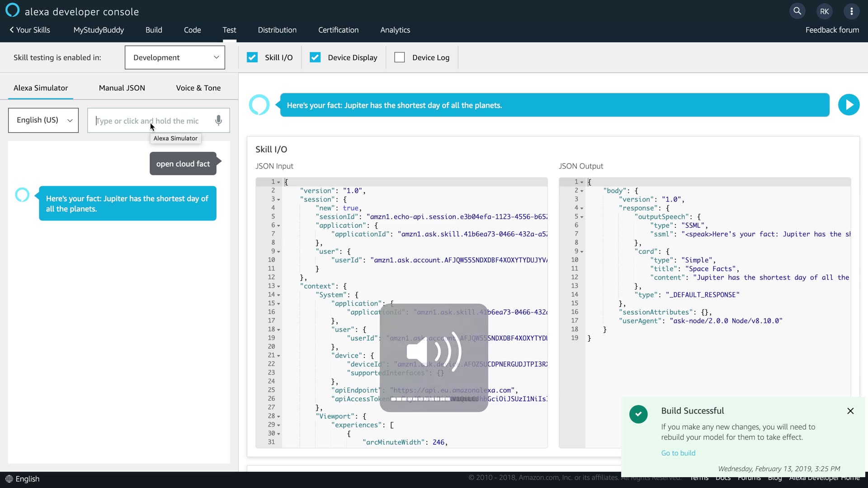Image resolution: width=868 pixels, height=488 pixels.
Task: Click the microphone icon in utterance field
Action: pyautogui.click(x=218, y=121)
